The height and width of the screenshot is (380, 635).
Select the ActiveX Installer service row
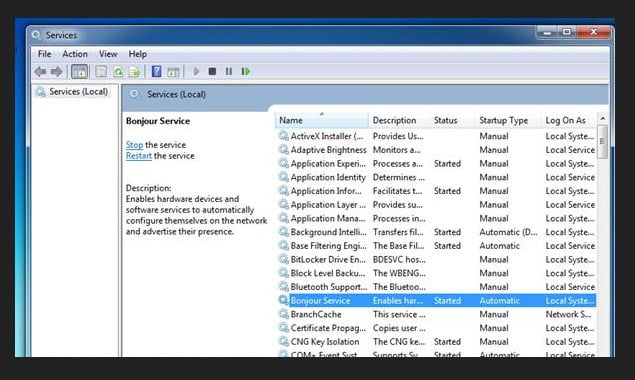[x=436, y=136]
